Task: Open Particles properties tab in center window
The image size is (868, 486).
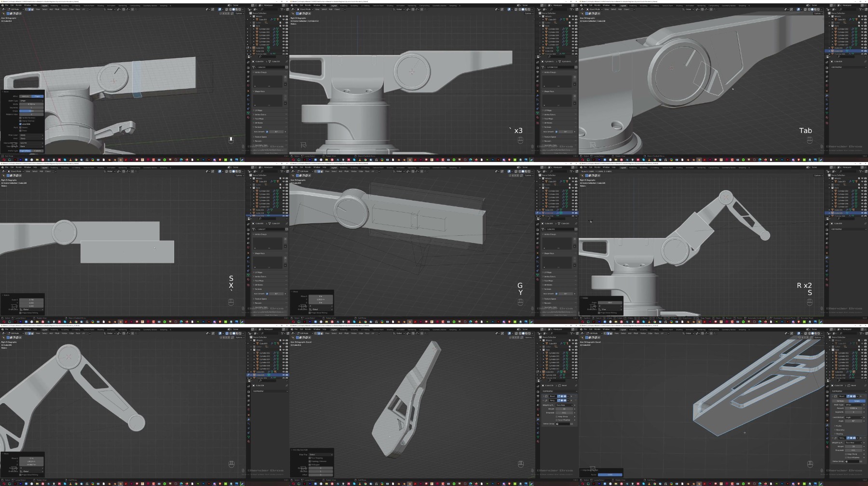Action: pos(538,261)
